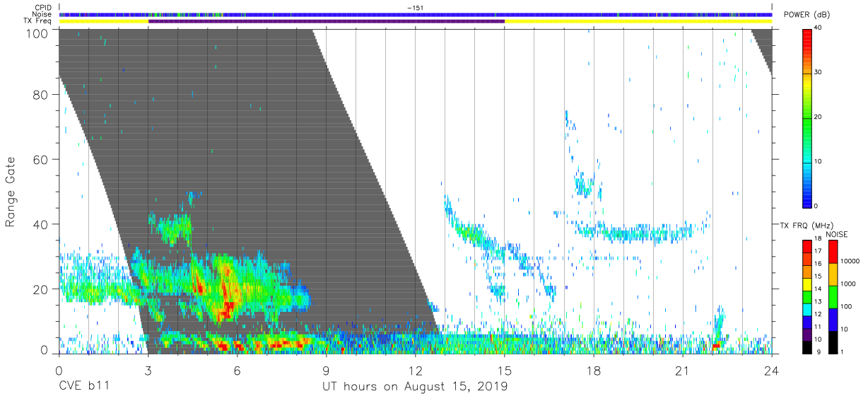Click the TX FRQ frequency color bar

click(807, 296)
